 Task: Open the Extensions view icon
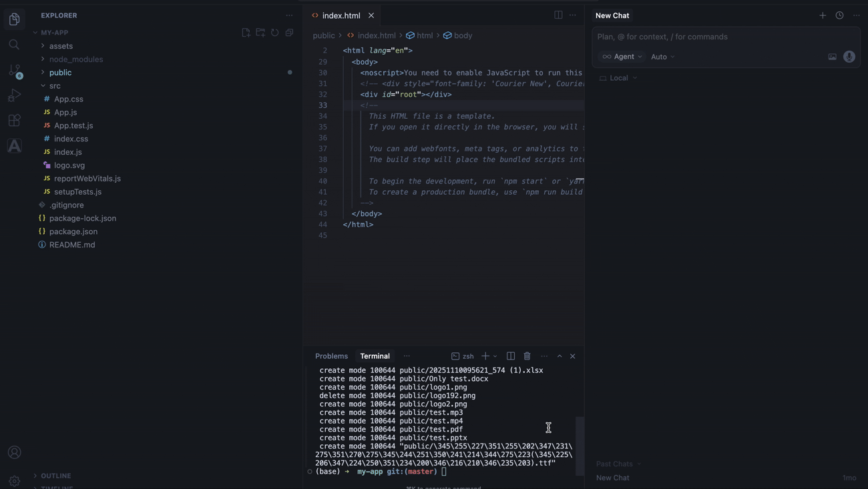click(x=14, y=121)
